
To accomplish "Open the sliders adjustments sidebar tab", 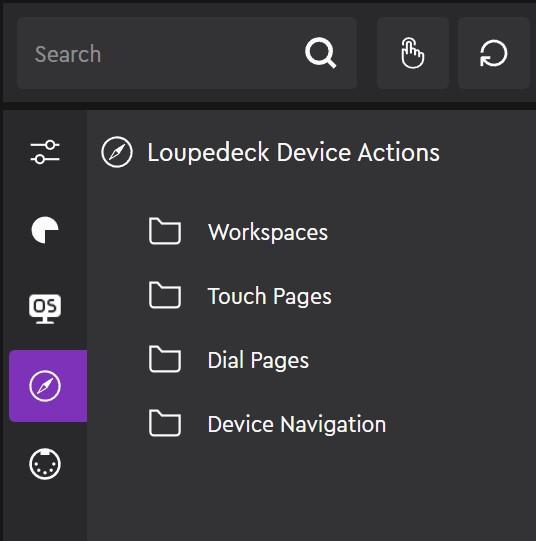I will point(45,152).
